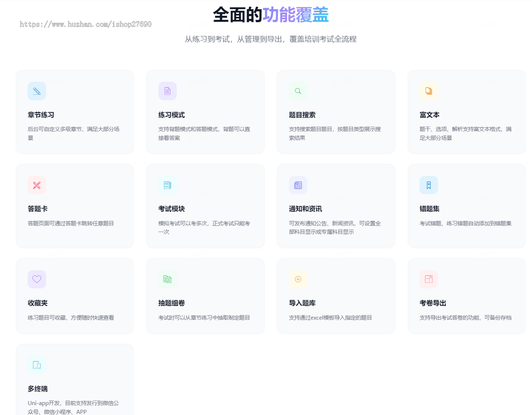This screenshot has height=415, width=532.
Task: Select the 富文本 card title
Action: (x=430, y=115)
